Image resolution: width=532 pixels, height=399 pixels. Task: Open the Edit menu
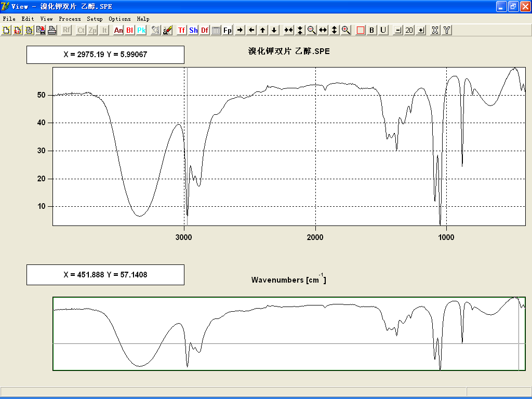tap(28, 19)
